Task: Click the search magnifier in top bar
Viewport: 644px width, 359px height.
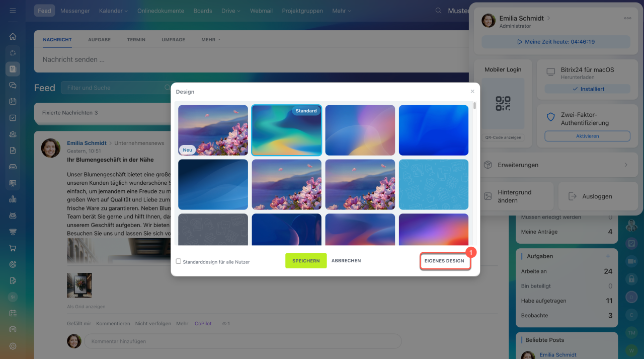Action: [x=438, y=11]
